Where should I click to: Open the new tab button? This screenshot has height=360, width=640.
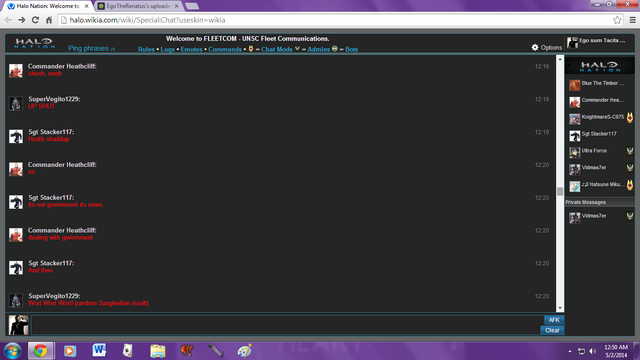[x=192, y=6]
